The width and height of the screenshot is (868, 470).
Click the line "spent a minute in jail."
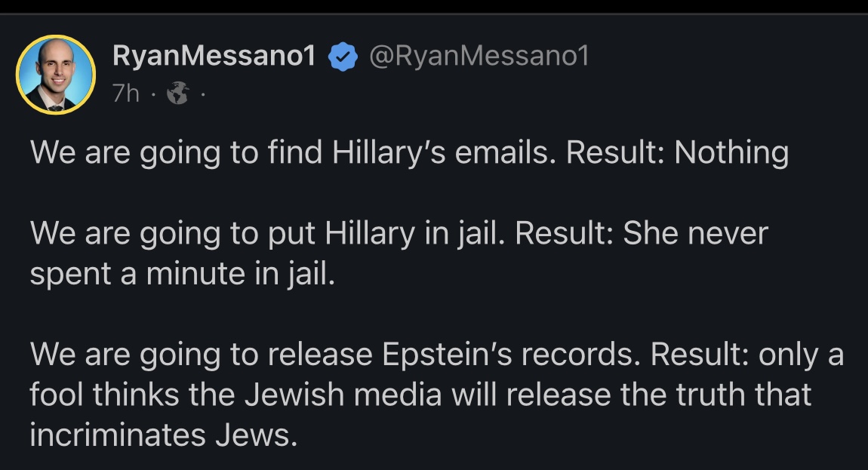click(181, 273)
